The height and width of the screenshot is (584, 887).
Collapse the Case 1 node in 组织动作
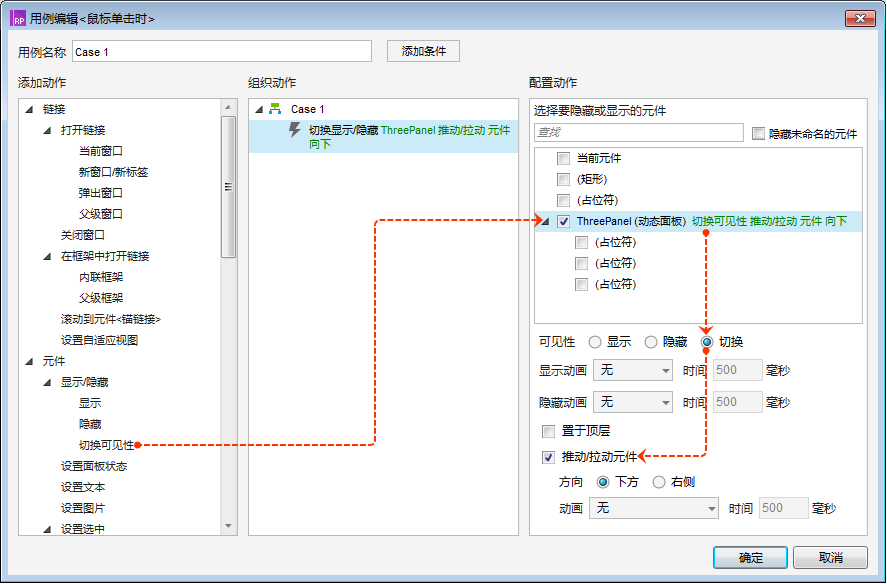click(x=259, y=109)
